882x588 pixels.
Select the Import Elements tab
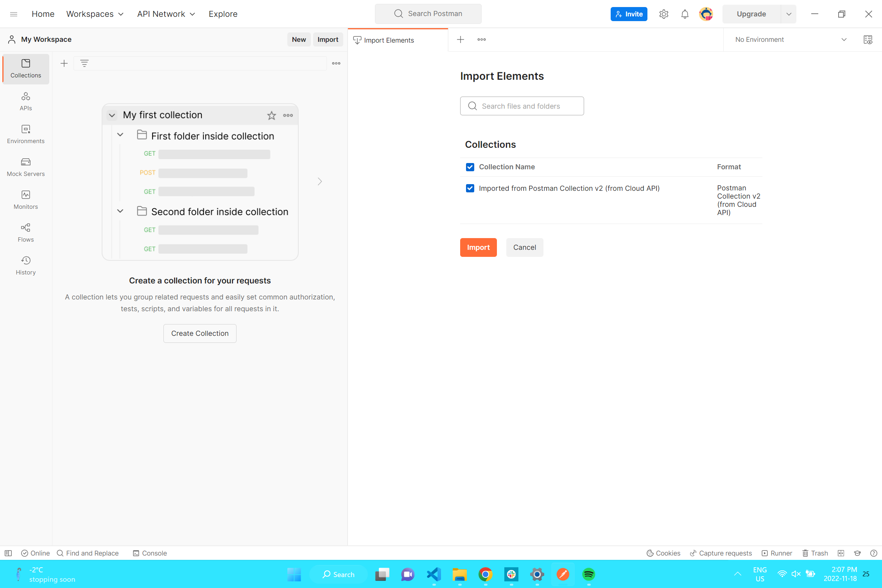(389, 40)
